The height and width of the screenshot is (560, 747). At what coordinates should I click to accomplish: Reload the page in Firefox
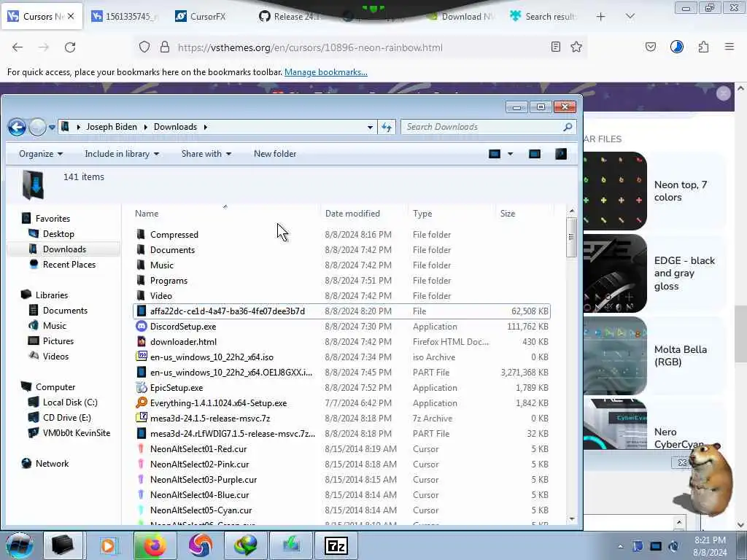(70, 47)
